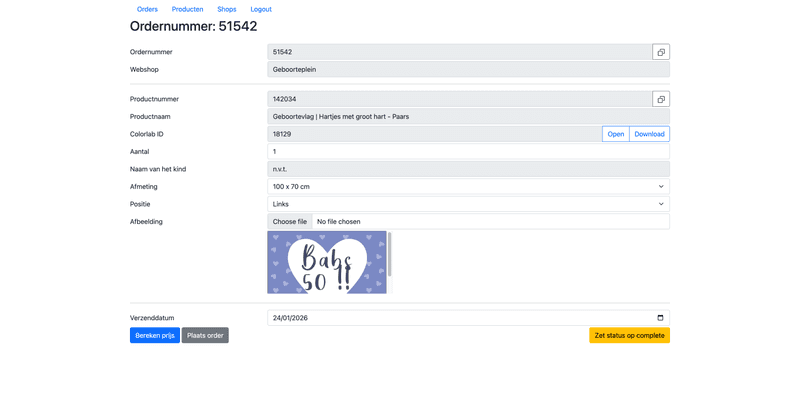Click the Logout link
The image size is (800, 417).
(x=260, y=9)
